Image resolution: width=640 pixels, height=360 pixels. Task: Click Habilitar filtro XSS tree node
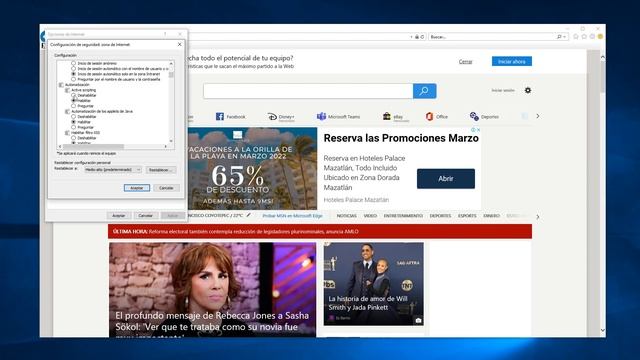85,133
